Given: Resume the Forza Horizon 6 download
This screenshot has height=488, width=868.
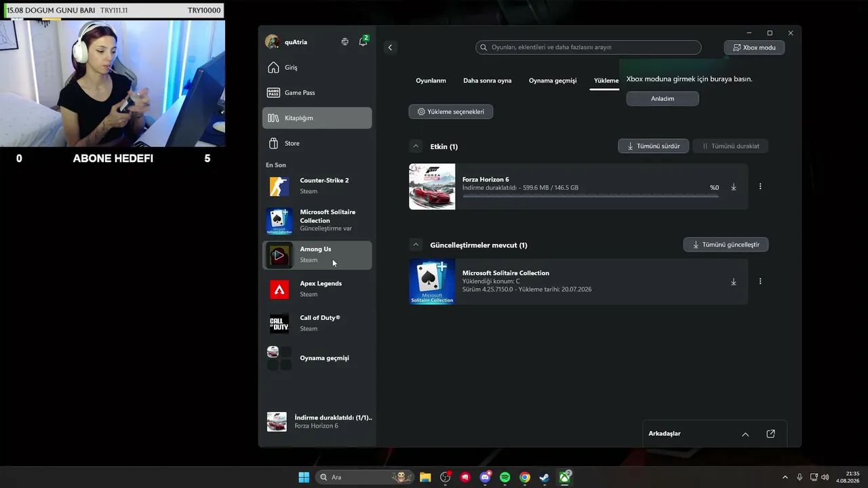Looking at the screenshot, I should [733, 187].
